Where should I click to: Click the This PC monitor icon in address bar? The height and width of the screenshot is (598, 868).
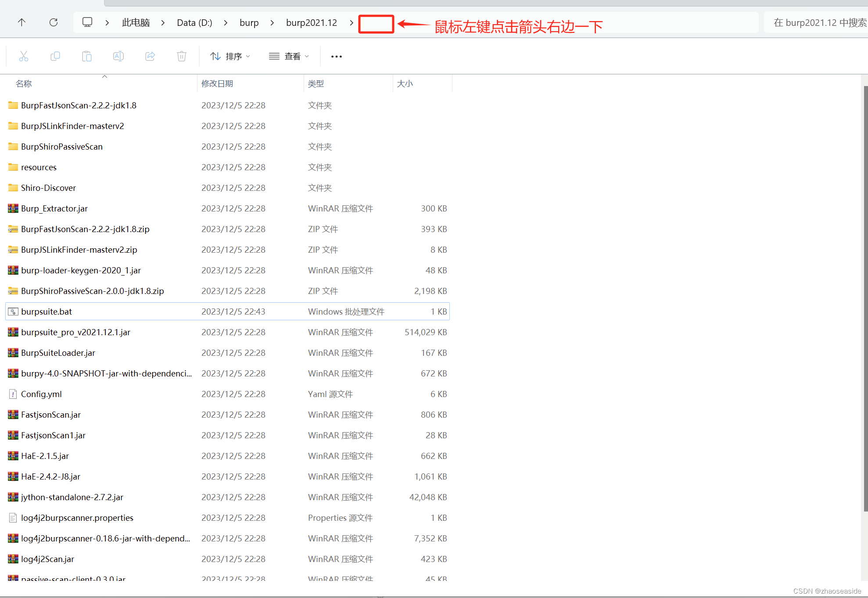click(87, 22)
